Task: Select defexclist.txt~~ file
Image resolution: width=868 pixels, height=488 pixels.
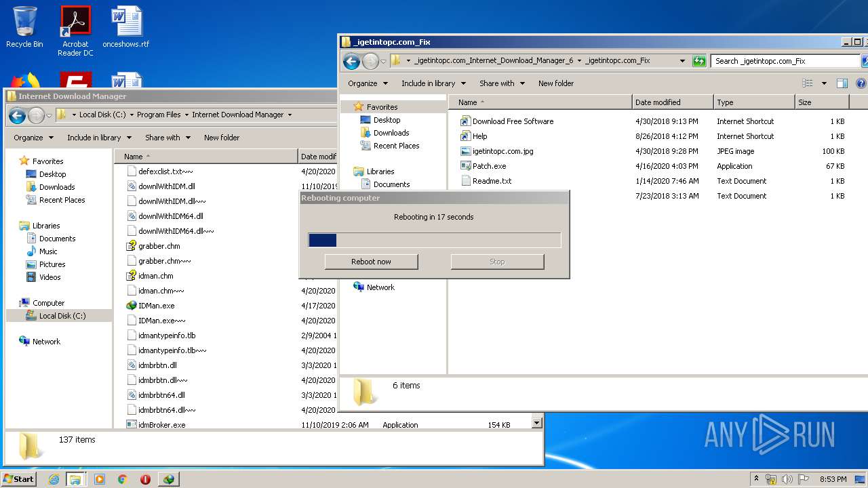Action: pyautogui.click(x=165, y=171)
